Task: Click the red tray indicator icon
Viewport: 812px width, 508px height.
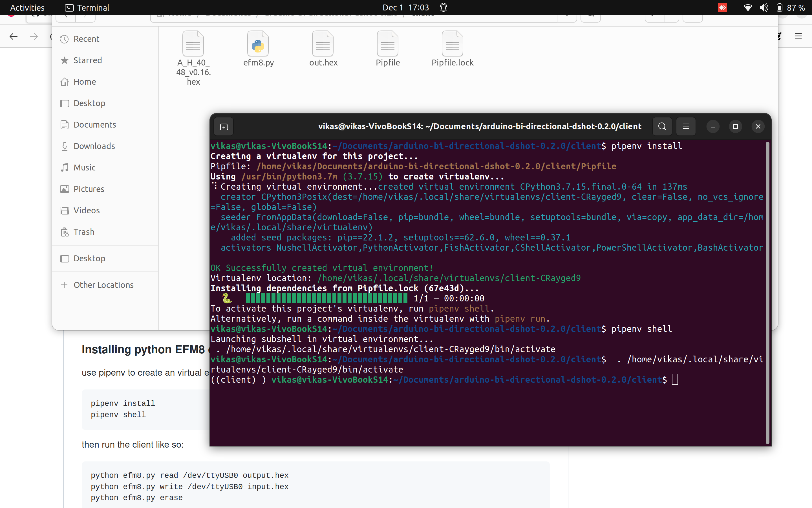Action: click(x=722, y=7)
